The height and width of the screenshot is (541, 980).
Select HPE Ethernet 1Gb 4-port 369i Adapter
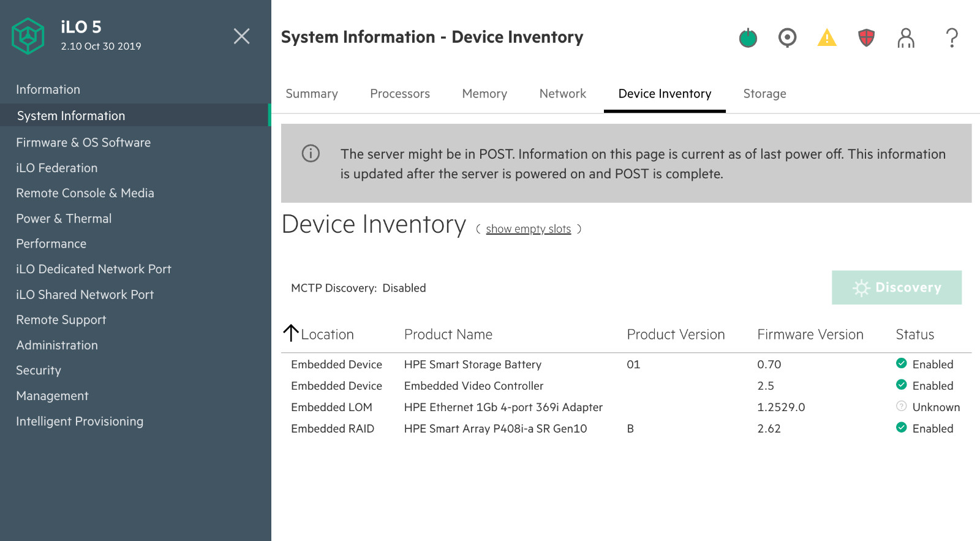(x=503, y=407)
